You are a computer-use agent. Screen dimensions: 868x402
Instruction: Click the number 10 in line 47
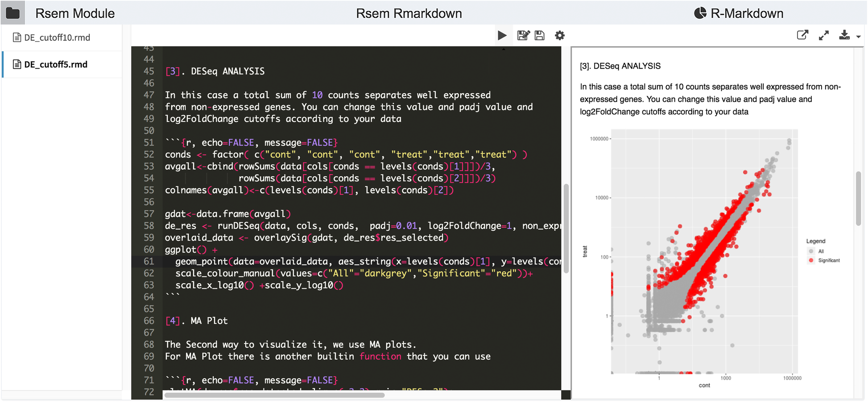tap(317, 95)
